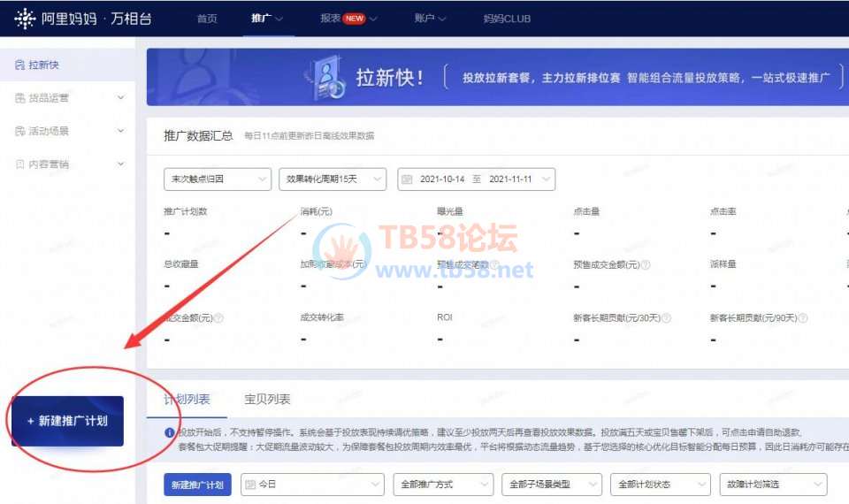Open the 报表 menu with NEW badge
Image resolution: width=849 pixels, height=504 pixels.
click(348, 19)
